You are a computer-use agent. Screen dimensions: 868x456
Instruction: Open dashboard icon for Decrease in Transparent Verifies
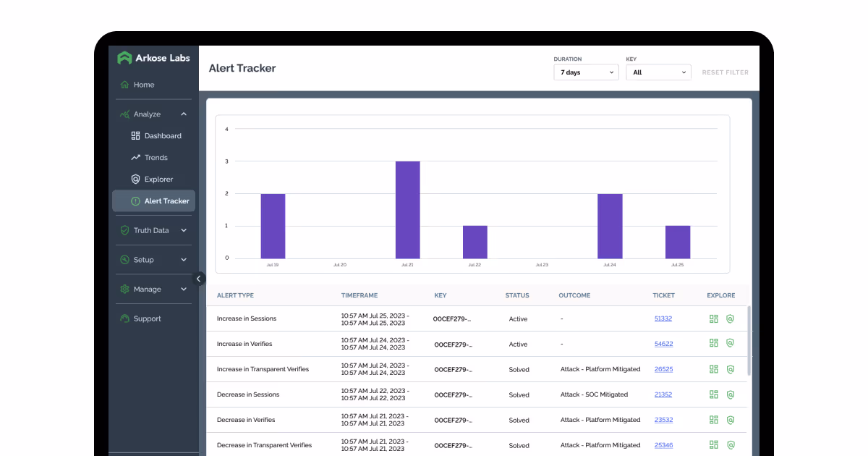714,445
